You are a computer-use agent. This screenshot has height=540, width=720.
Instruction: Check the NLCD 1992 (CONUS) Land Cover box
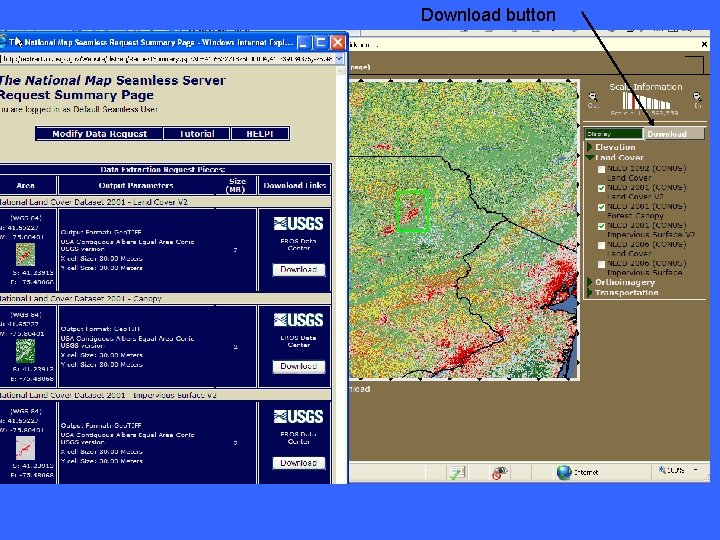coord(601,169)
